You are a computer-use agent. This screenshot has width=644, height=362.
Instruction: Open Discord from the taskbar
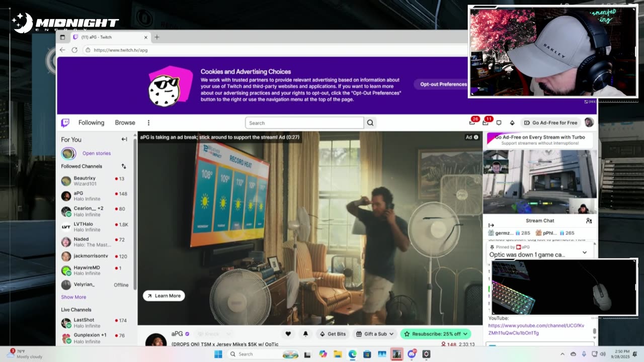[x=412, y=354]
